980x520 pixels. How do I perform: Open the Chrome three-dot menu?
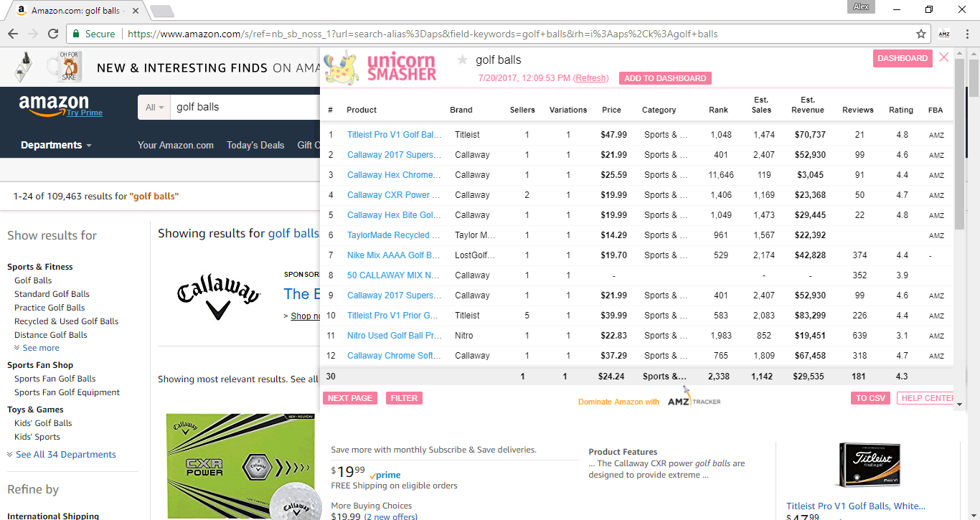966,34
